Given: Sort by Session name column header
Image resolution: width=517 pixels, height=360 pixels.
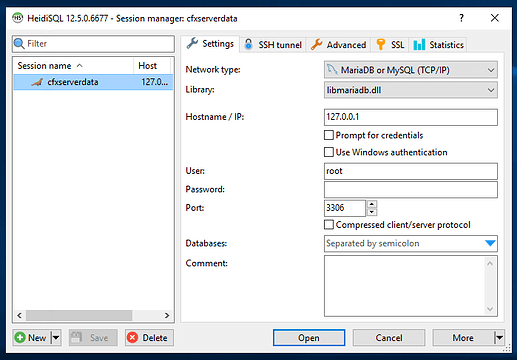Looking at the screenshot, I should (73, 66).
